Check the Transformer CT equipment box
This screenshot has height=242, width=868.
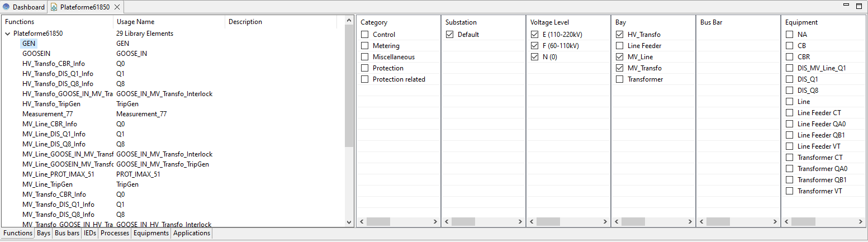coord(790,158)
